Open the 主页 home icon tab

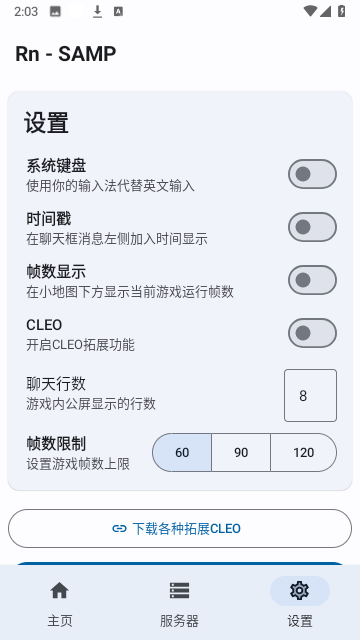(x=60, y=591)
